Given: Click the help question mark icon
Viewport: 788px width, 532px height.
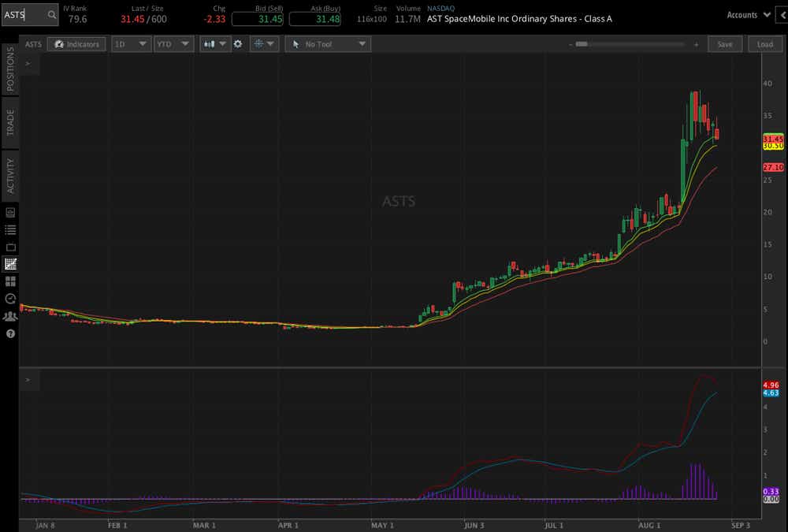Looking at the screenshot, I should tap(10, 332).
